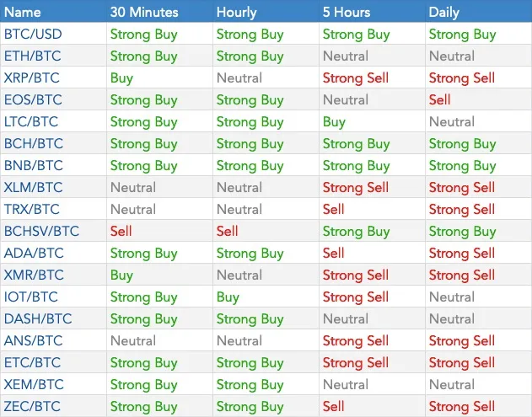Screen dimensions: 532x417
Task: Click XRP/BTC 5 Hours Strong Sell cell
Action: click(x=356, y=78)
